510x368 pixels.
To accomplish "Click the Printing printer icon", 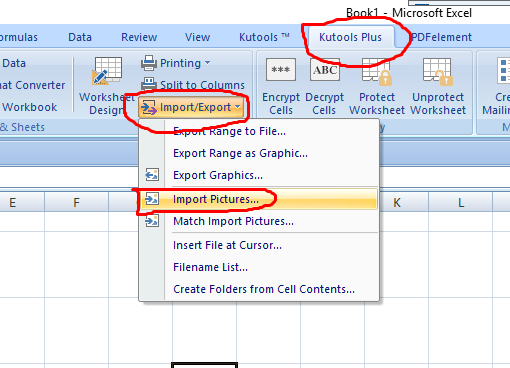I will tap(149, 63).
